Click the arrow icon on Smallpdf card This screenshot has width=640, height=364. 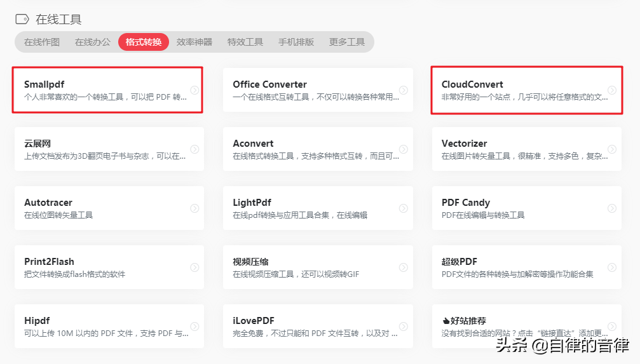click(x=194, y=90)
